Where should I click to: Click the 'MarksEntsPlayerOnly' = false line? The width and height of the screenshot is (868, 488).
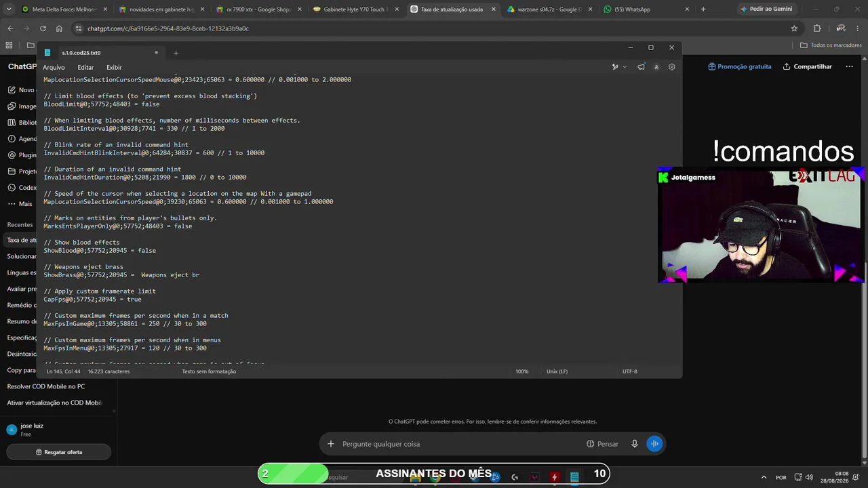click(x=118, y=226)
